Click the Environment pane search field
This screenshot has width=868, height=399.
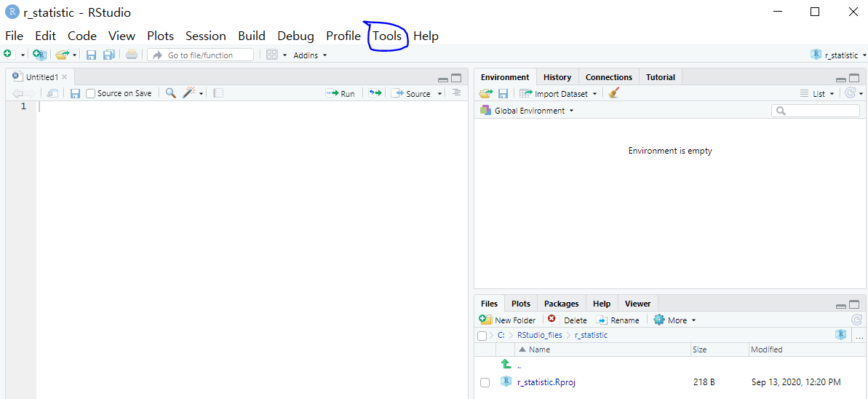816,111
